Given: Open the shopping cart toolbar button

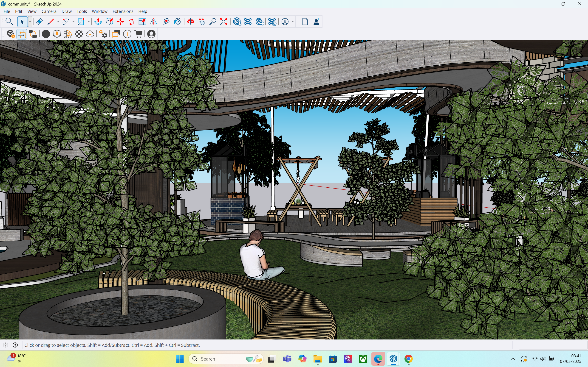Looking at the screenshot, I should (139, 34).
